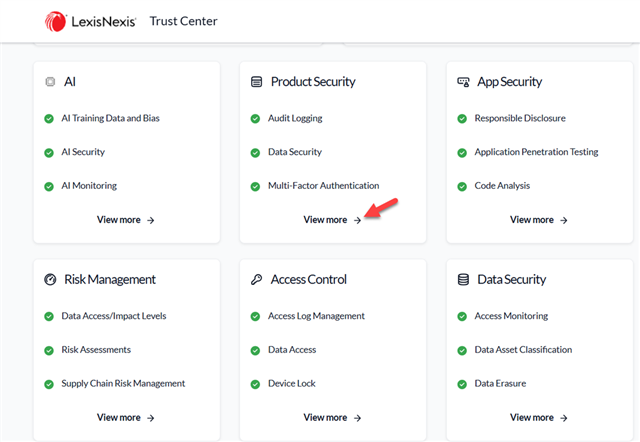Open the Risk Management section heading

(x=109, y=280)
